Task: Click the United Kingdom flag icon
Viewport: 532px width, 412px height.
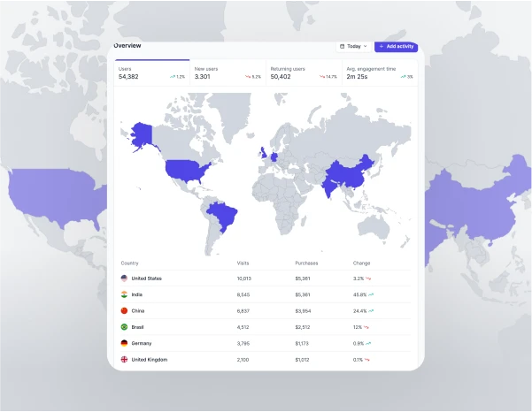Action: click(x=124, y=360)
